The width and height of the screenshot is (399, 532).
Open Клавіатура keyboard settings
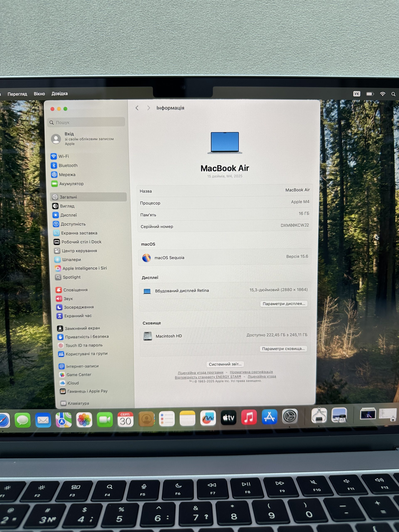click(75, 403)
